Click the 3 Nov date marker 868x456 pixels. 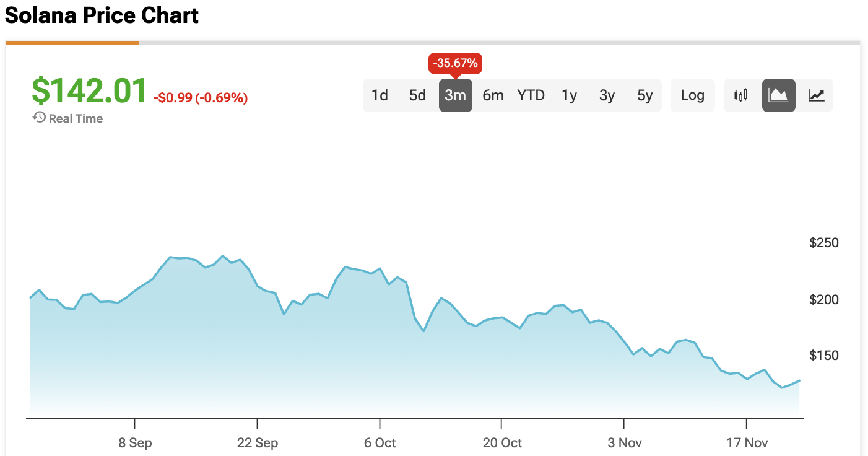pos(624,443)
